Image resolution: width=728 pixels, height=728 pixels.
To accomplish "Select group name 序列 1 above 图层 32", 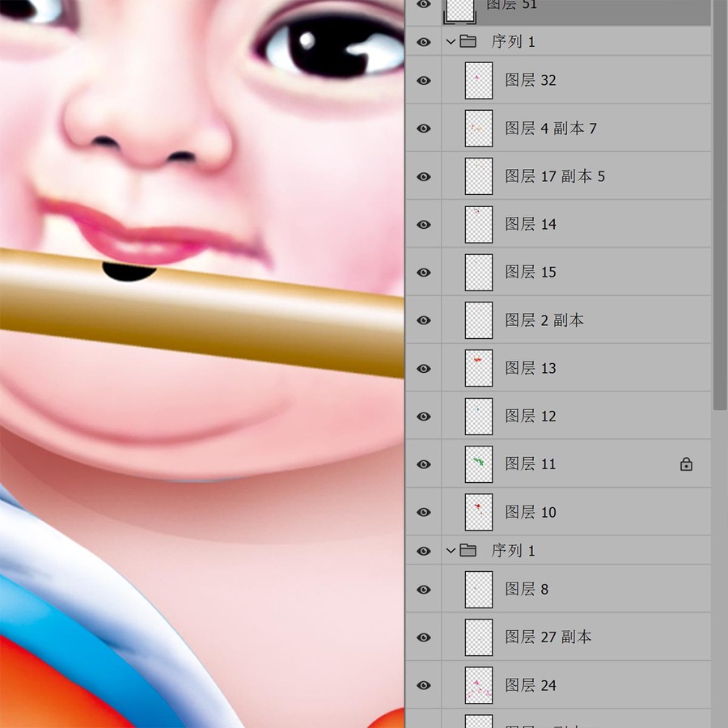I will click(x=513, y=42).
